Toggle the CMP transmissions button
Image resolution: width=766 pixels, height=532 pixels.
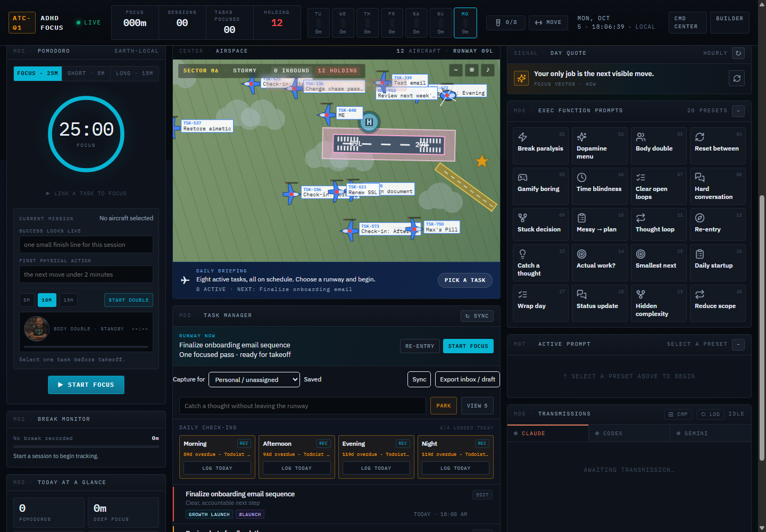[x=678, y=414]
